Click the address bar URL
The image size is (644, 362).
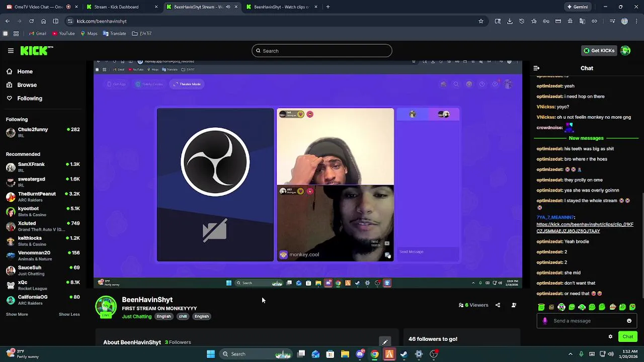point(102,21)
